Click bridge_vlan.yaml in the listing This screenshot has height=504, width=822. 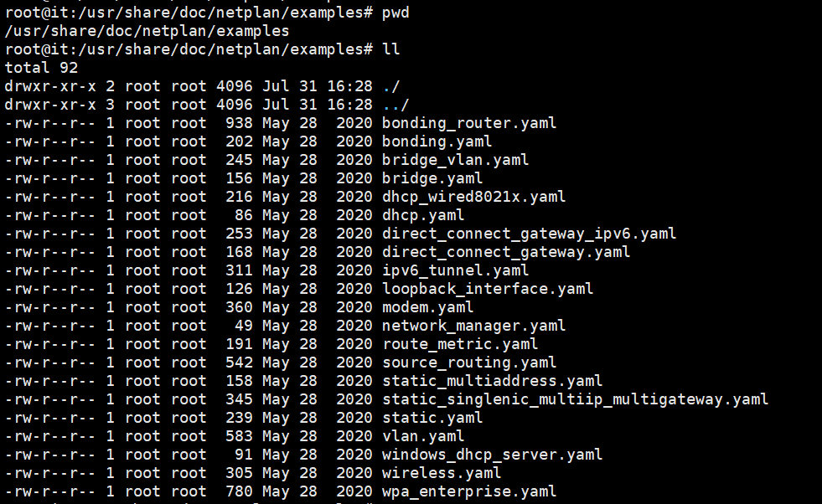[x=455, y=160]
